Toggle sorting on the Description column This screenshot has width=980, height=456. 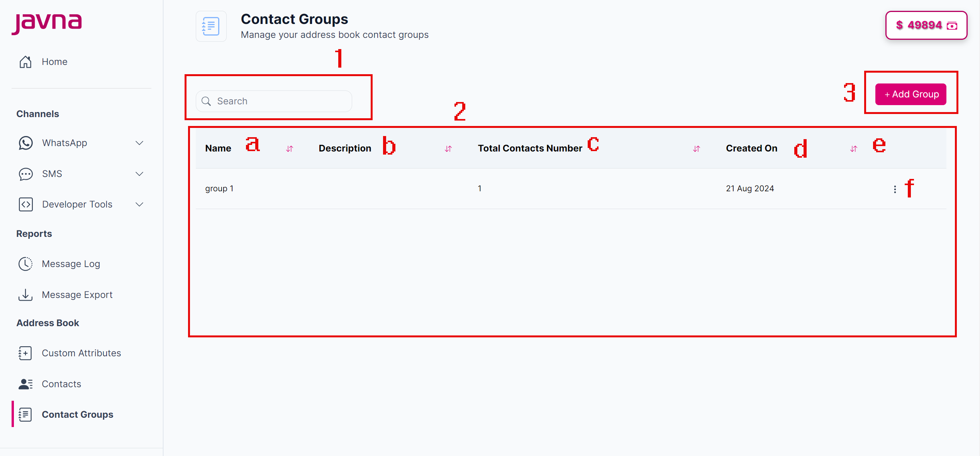[x=448, y=148]
